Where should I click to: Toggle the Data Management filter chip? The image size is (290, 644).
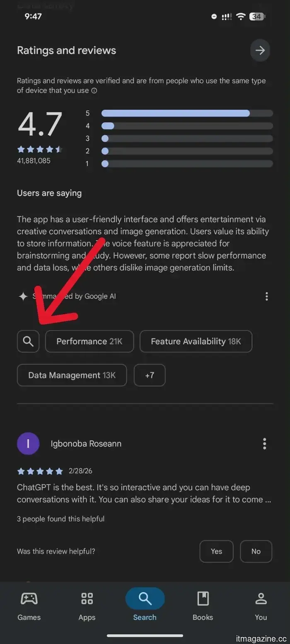point(72,375)
